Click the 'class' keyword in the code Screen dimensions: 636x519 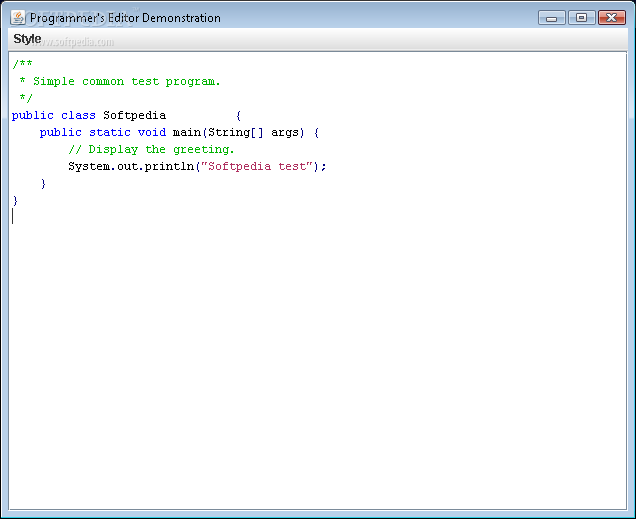pos(78,116)
